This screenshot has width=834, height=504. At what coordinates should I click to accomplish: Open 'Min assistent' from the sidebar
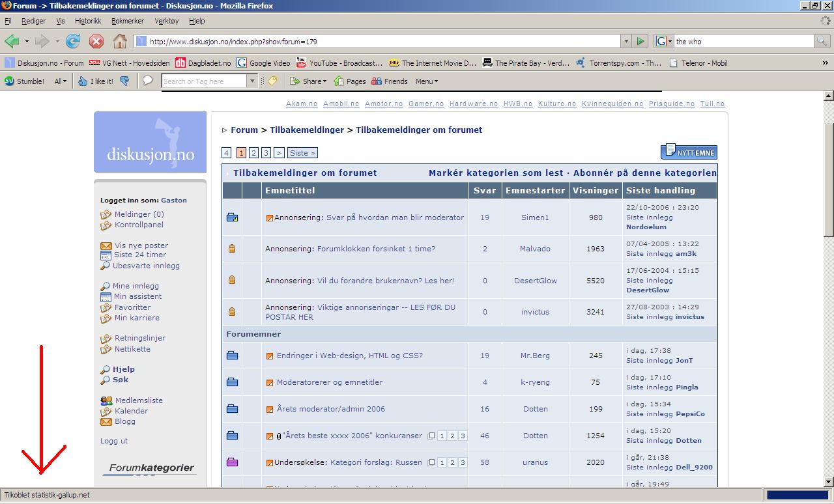(138, 296)
